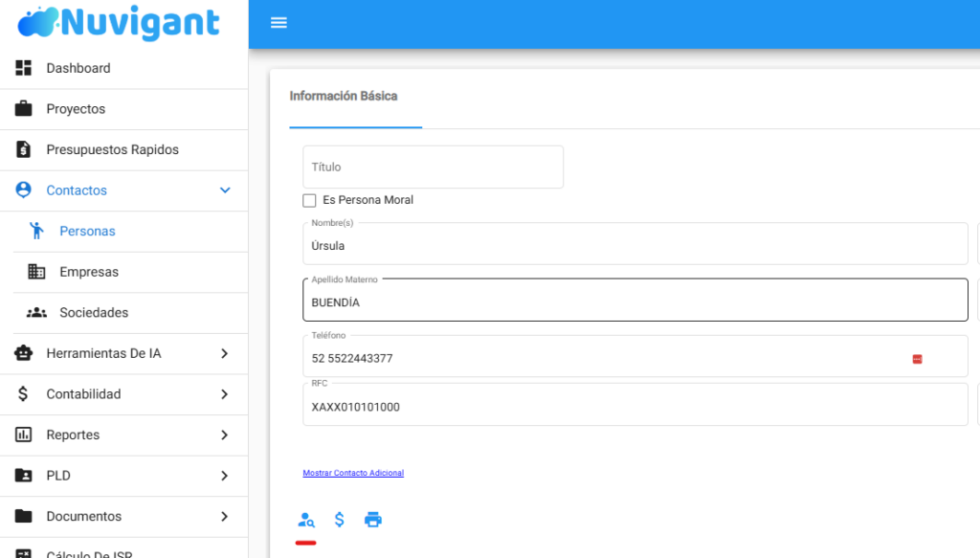This screenshot has height=558, width=980.
Task: Toggle the hamburger menu button
Action: (278, 23)
